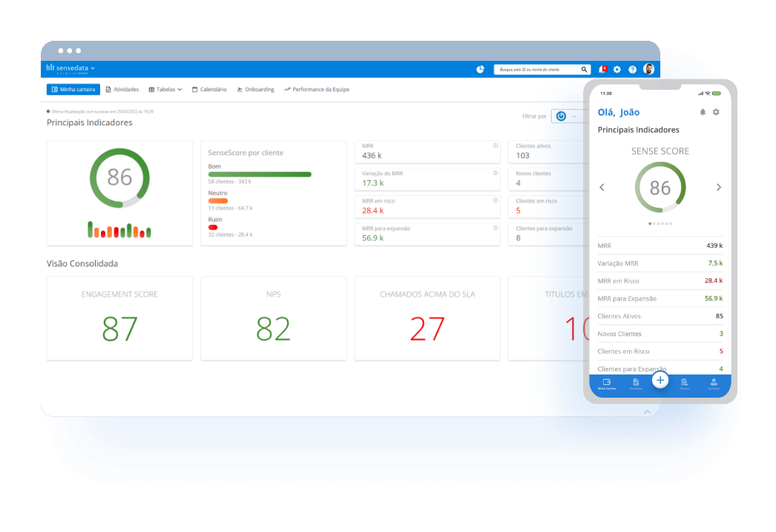Click the green Bom score progress bar
The width and height of the screenshot is (776, 532).
pyautogui.click(x=260, y=173)
